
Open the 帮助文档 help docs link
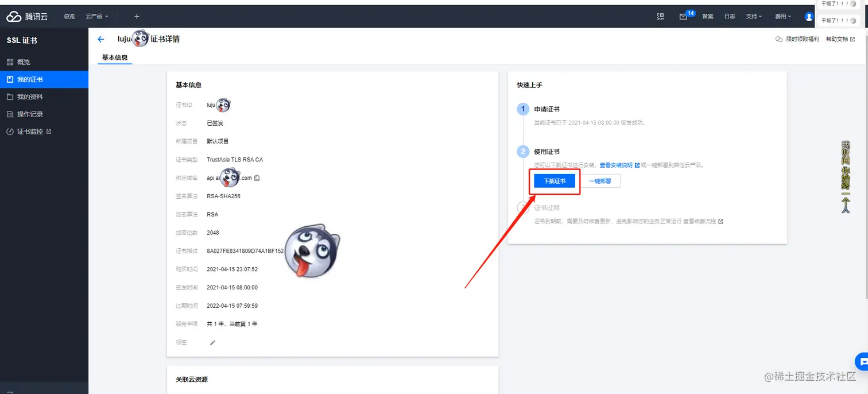pyautogui.click(x=836, y=39)
